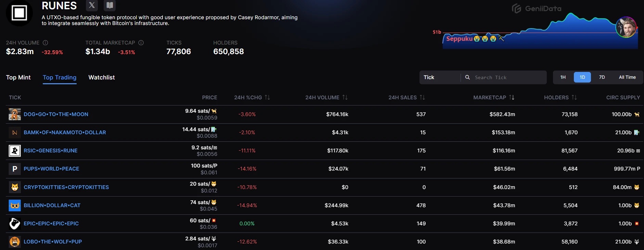Screen dimensions: 644x250
Task: Click the DOG•GO•TO•THE•MOON token icon
Action: click(15, 114)
